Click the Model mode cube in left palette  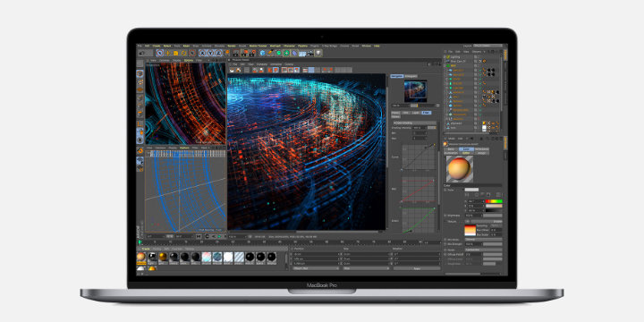[x=140, y=74]
